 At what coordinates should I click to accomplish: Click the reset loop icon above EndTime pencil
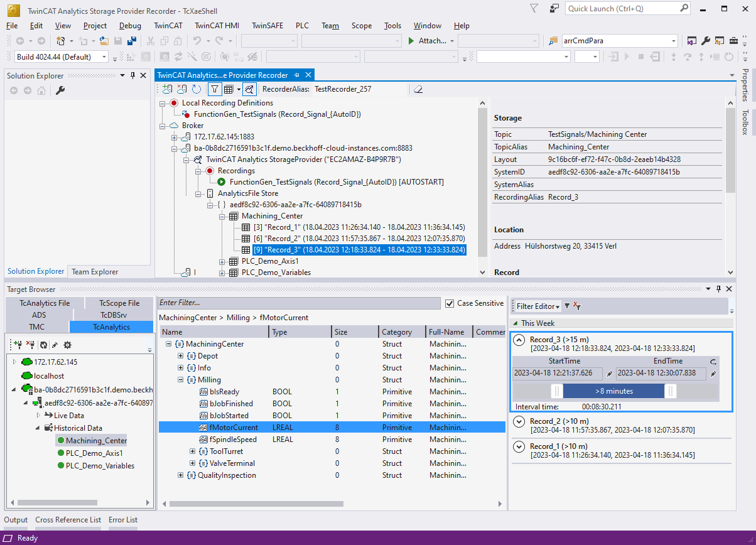pos(713,362)
